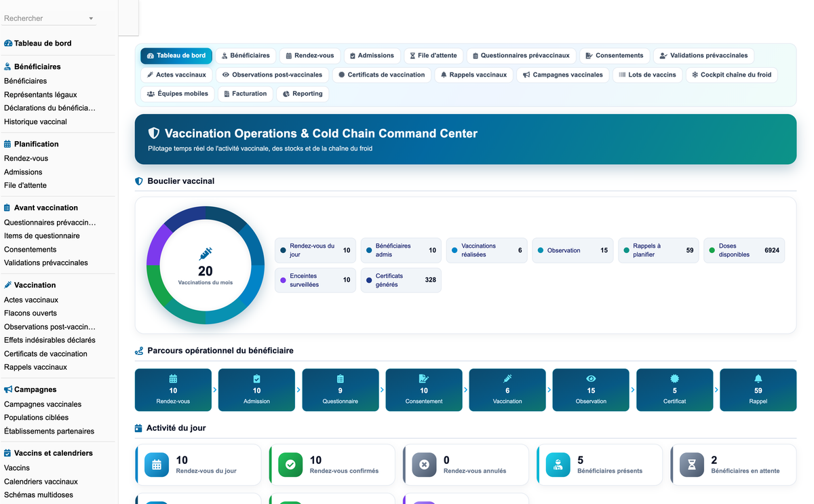Click the shield icon in Command Center banner

(x=154, y=134)
